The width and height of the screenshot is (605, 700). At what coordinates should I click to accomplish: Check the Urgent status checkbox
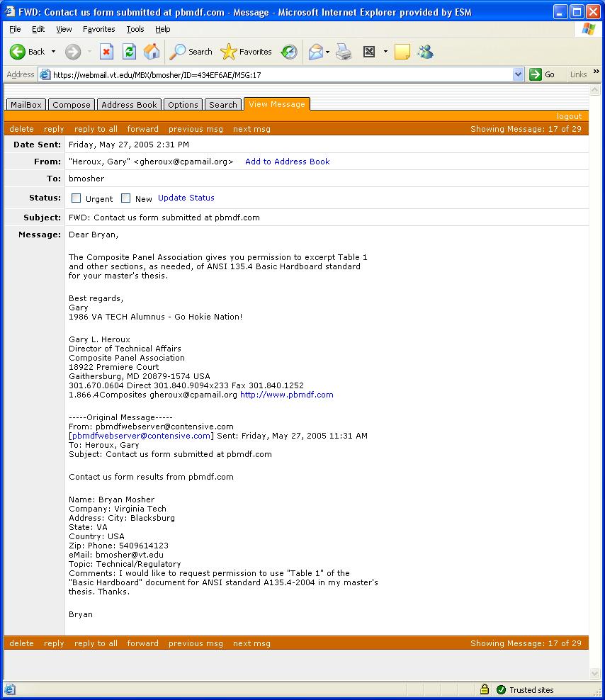[x=77, y=198]
